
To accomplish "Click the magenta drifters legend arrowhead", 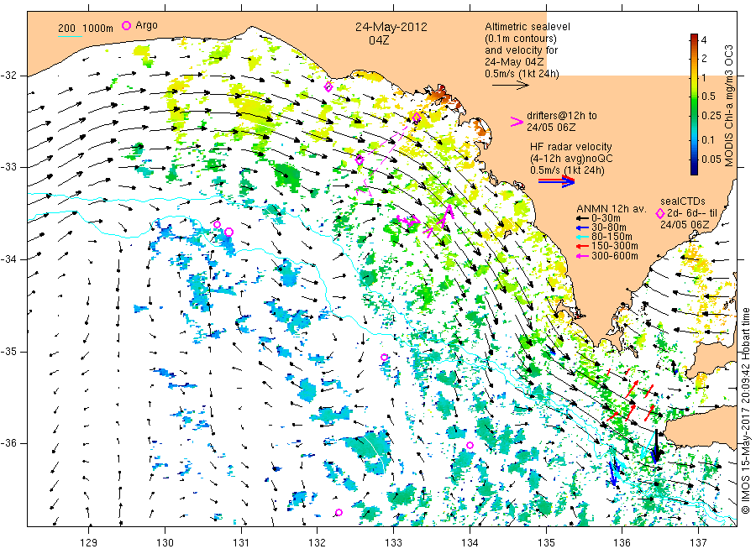I will pos(517,122).
